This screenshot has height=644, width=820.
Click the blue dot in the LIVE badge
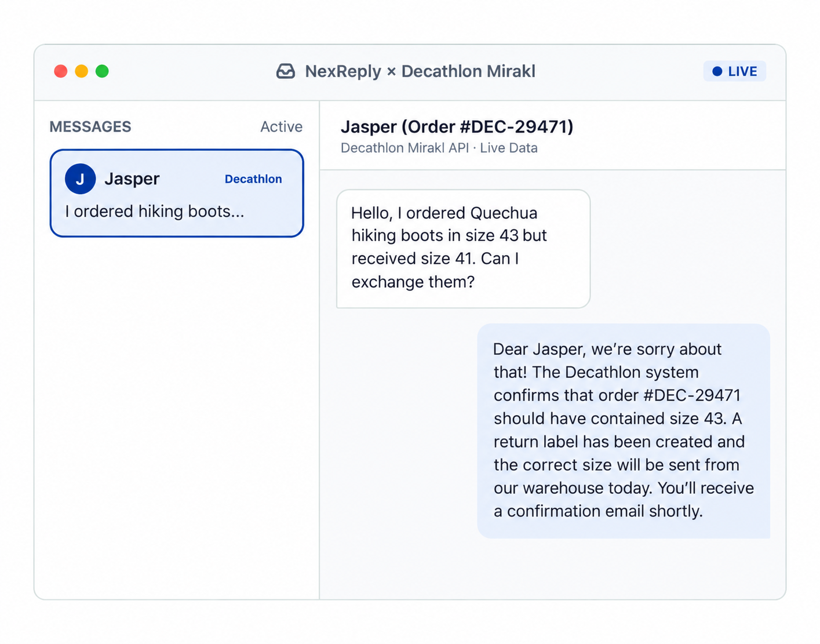[717, 71]
